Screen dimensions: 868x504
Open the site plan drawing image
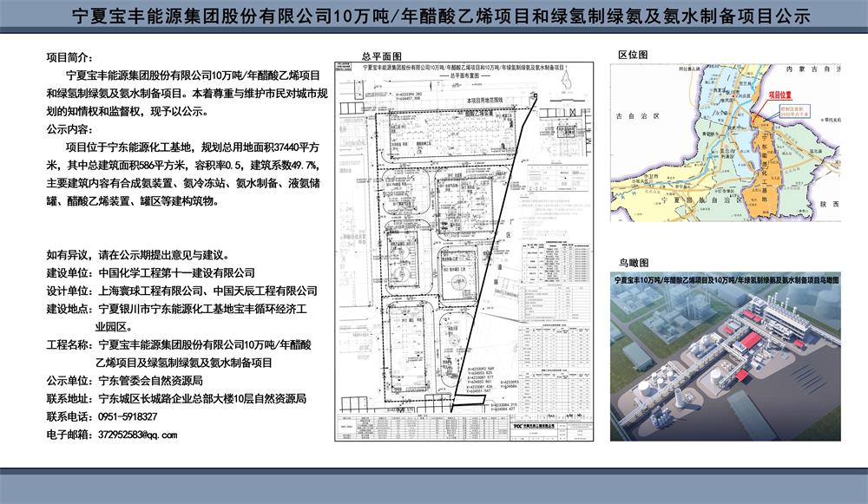tap(464, 252)
